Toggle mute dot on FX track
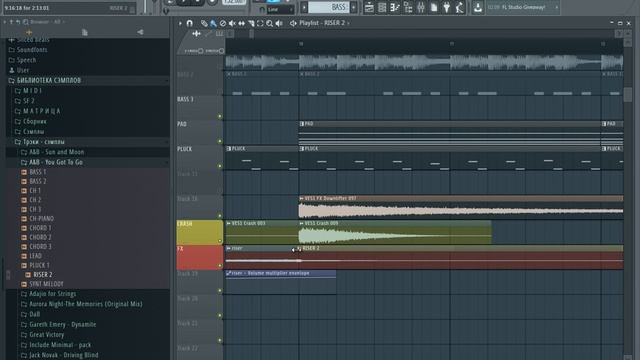The width and height of the screenshot is (640, 360). pos(220,266)
